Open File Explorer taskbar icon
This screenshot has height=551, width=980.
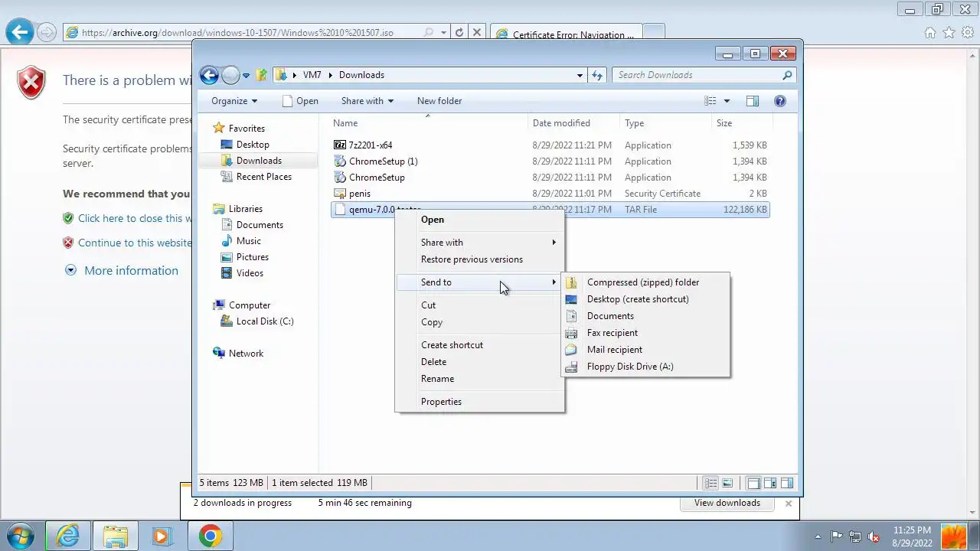[x=116, y=536]
